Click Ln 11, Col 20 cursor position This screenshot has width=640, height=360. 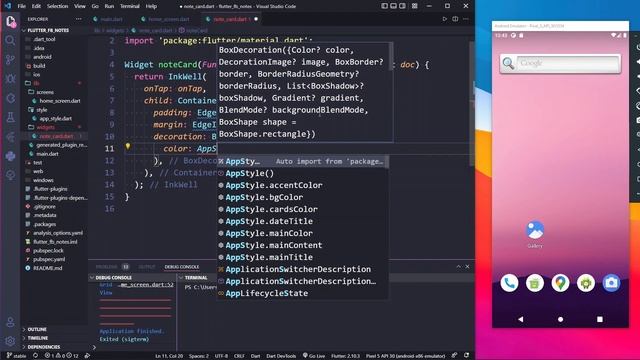point(169,356)
